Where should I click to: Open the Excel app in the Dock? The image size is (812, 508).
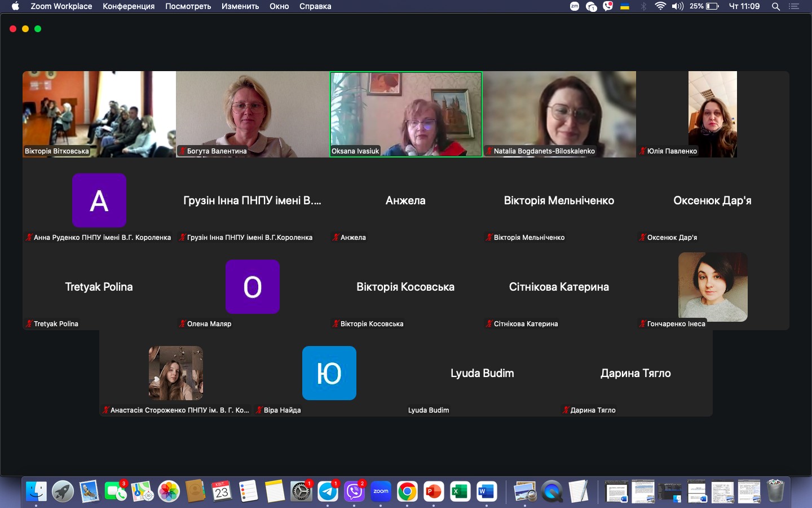pos(460,492)
